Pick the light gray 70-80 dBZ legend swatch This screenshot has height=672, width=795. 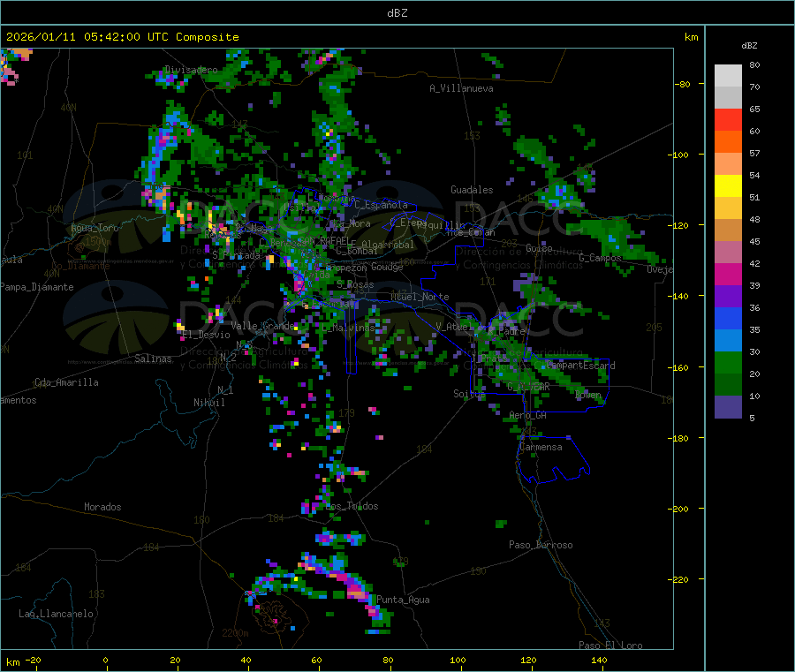point(728,76)
